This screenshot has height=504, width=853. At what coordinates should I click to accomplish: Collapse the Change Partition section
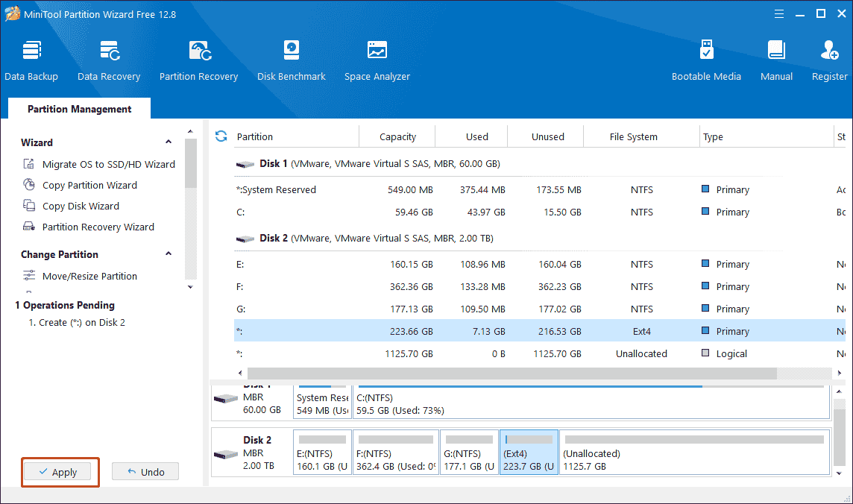point(169,254)
